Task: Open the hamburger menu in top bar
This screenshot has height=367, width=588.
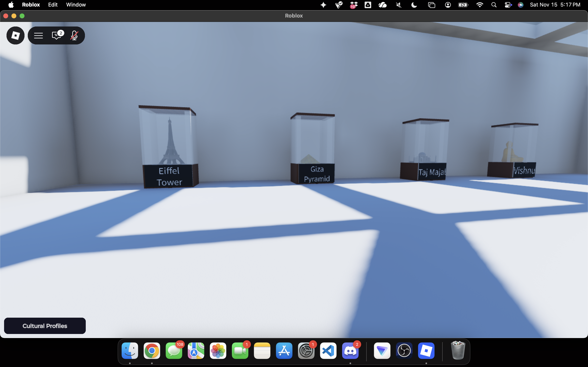Action: 38,35
